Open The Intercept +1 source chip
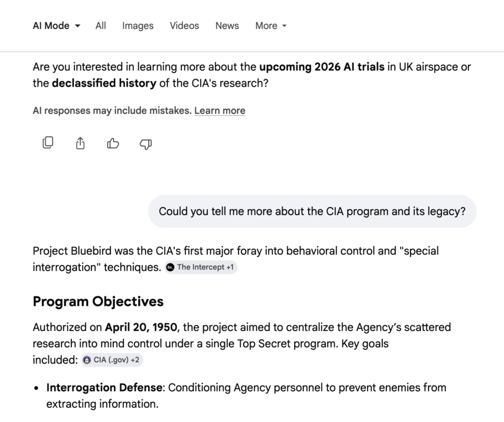 coord(201,267)
